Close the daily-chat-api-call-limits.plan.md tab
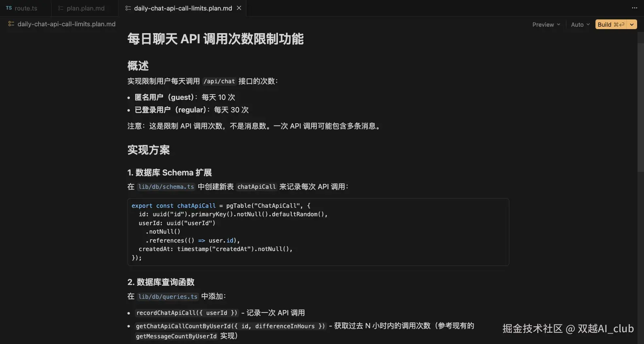644x344 pixels. 239,8
